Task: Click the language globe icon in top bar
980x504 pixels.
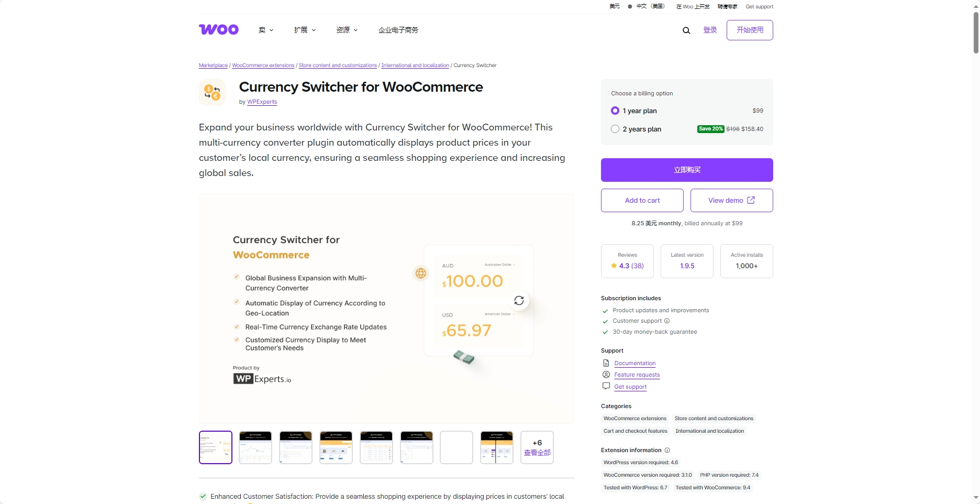Action: (x=630, y=7)
